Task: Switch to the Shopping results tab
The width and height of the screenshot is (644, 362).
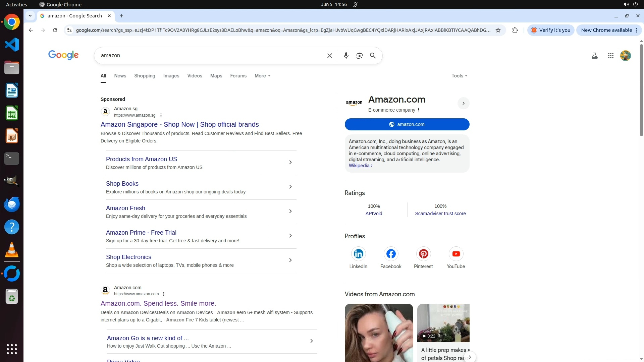Action: point(145,76)
